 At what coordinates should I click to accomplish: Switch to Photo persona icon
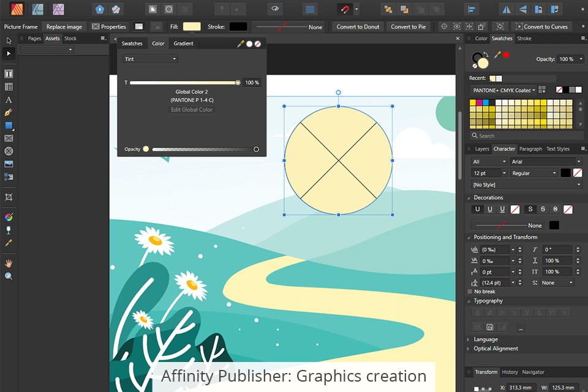[58, 9]
